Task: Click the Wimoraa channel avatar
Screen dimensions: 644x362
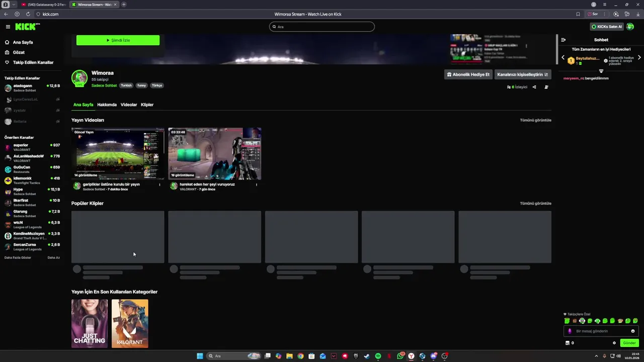Action: pos(79,78)
